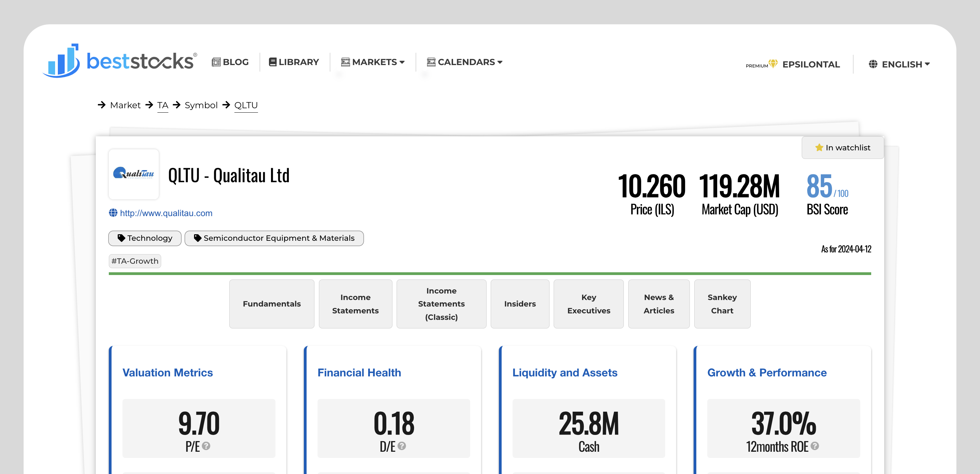
Task: Open the QLTU breadcrumb link
Action: 246,105
